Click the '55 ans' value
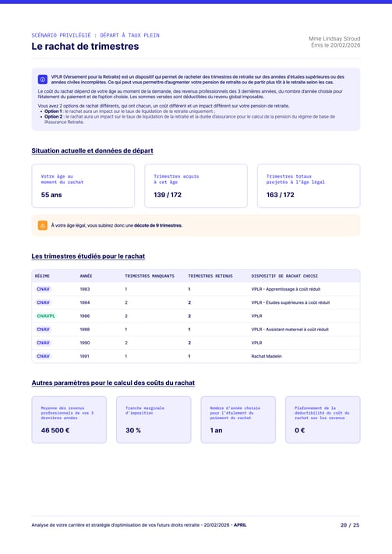This screenshot has width=392, height=554. pos(51,195)
